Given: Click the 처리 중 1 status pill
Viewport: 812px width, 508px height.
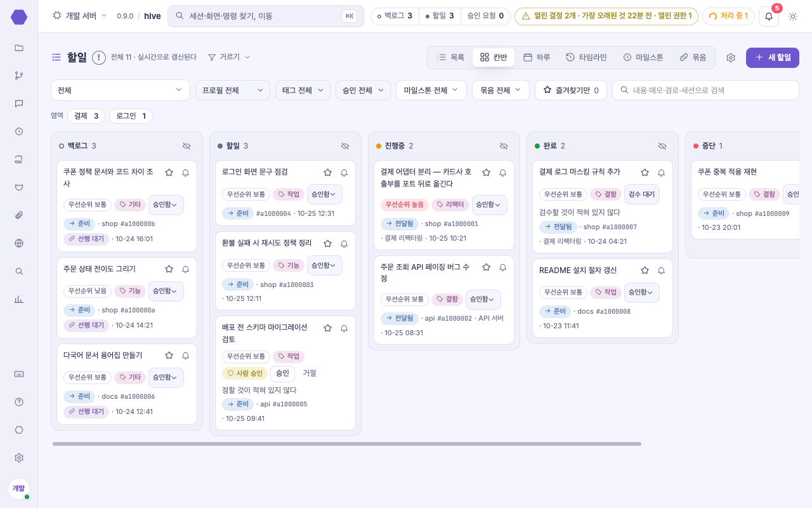Looking at the screenshot, I should (728, 16).
